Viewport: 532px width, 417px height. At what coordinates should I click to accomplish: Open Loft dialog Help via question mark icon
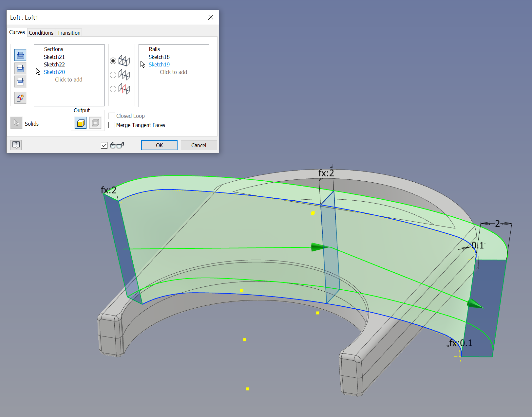pos(16,145)
